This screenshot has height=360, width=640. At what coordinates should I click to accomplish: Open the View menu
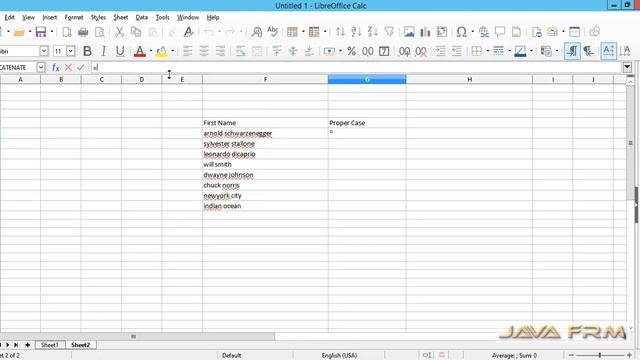(28, 17)
